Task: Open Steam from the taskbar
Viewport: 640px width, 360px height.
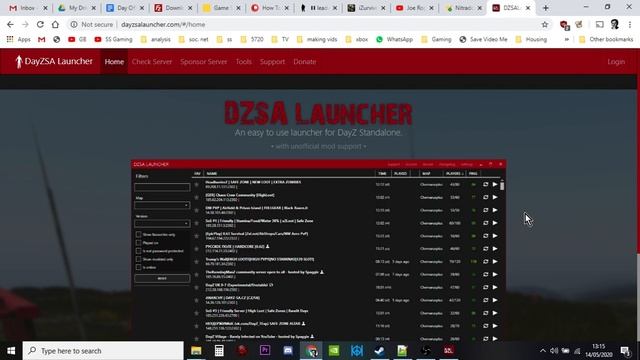Action: coord(380,351)
